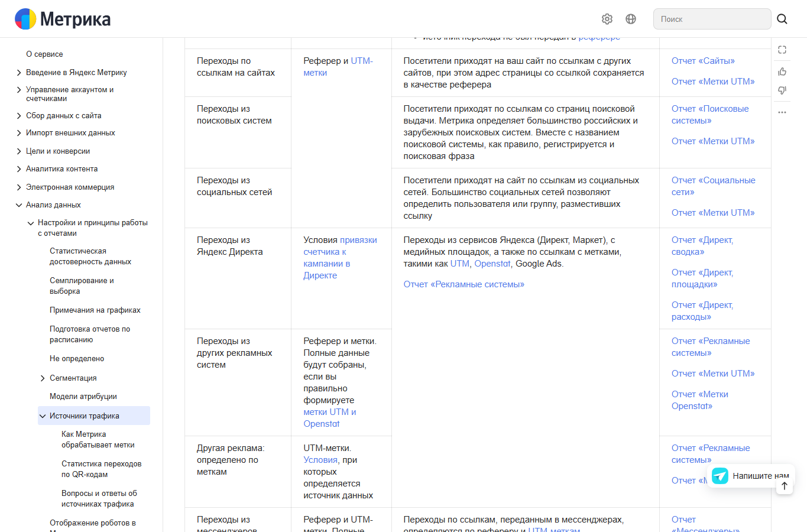The height and width of the screenshot is (532, 807).
Task: Open the language globe icon
Action: click(631, 19)
